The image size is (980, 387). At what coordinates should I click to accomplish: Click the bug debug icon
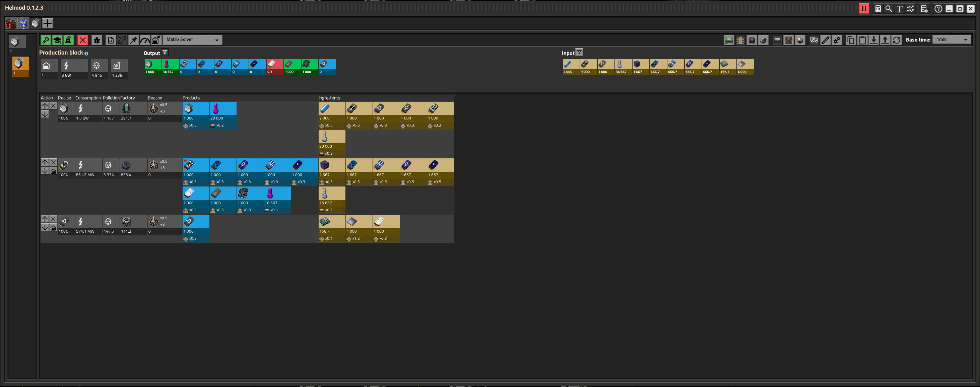click(96, 40)
